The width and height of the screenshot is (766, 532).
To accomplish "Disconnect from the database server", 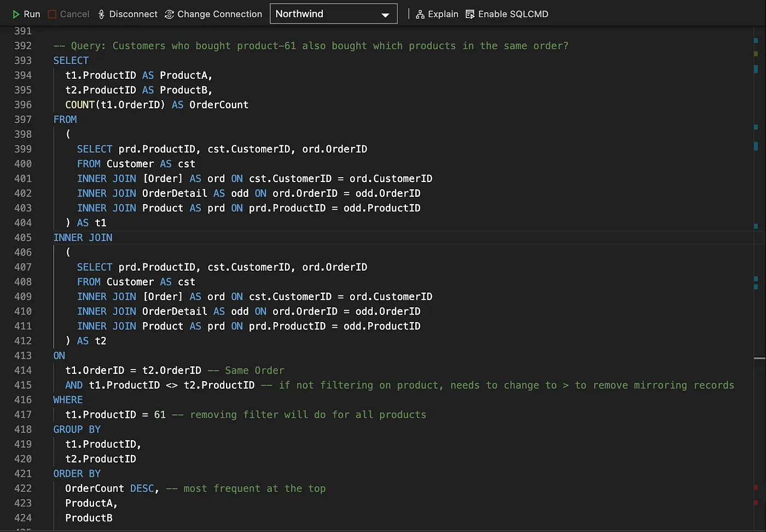I will 127,14.
